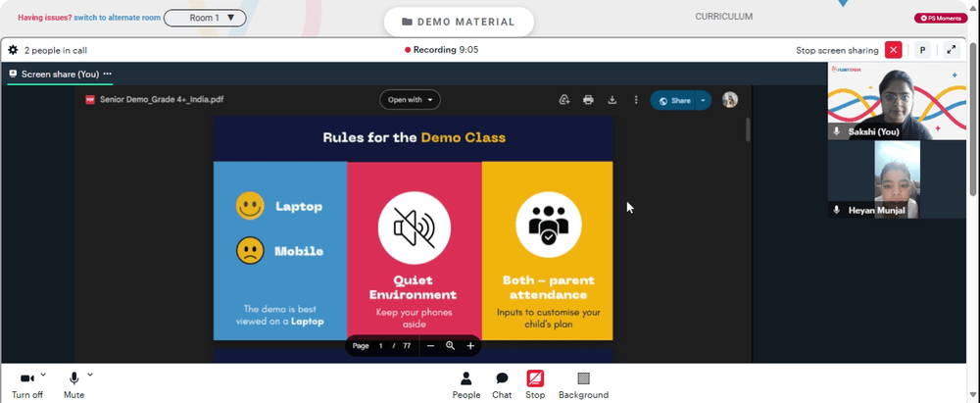Print the PDF document
980x403 pixels.
(588, 99)
